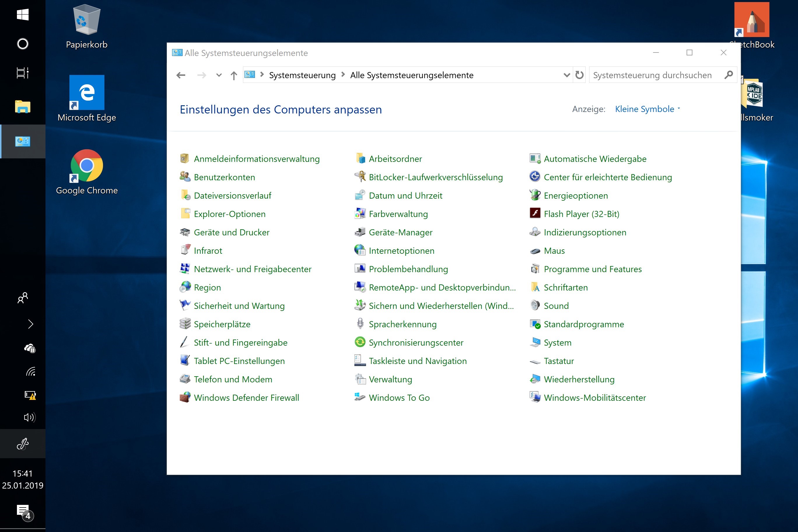798x532 pixels.
Task: Select Alle Systemsteuerungselemente breadcrumb
Action: [x=412, y=75]
